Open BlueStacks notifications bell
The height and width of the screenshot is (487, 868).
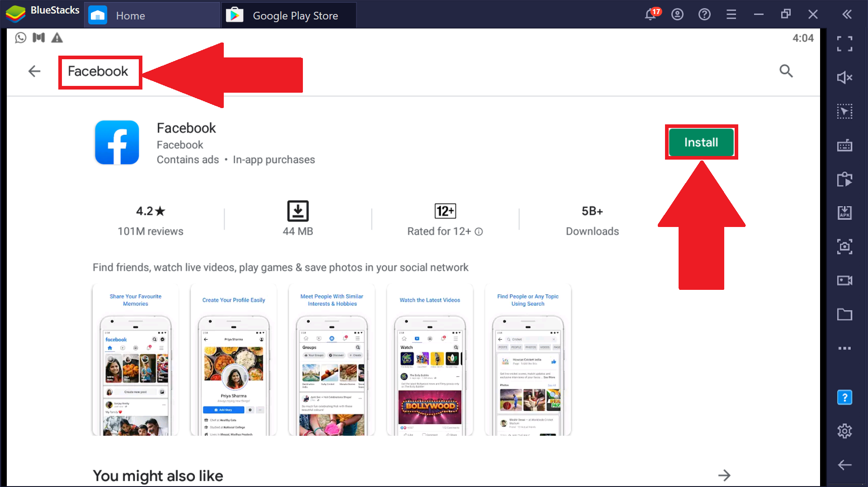[651, 14]
